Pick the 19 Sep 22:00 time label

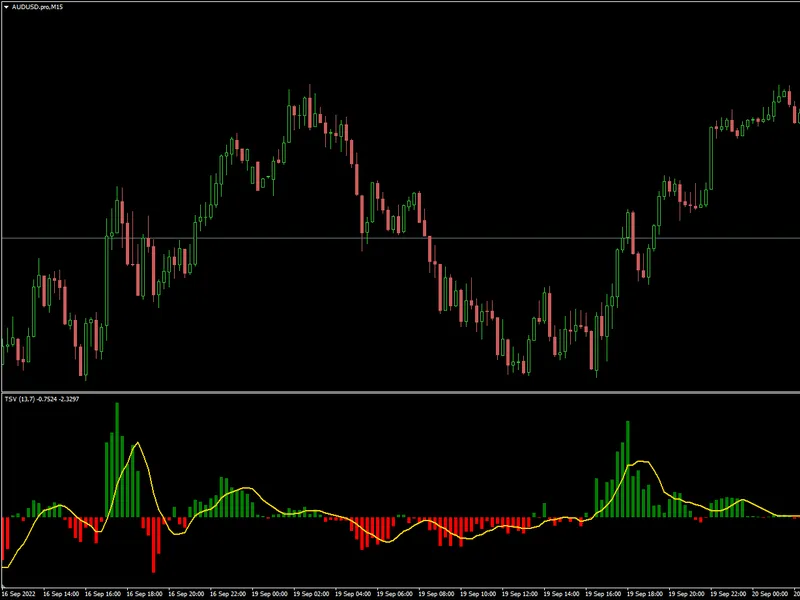[730, 594]
